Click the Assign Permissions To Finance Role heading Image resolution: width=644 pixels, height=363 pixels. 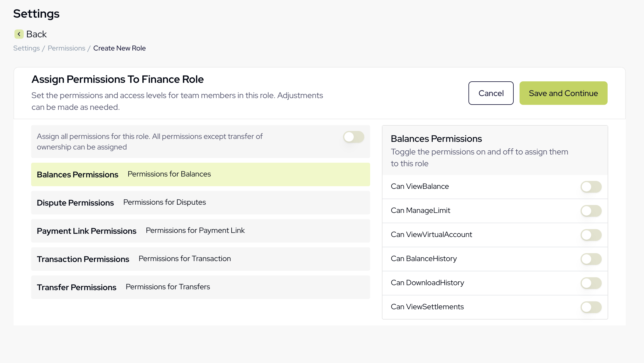(x=117, y=79)
